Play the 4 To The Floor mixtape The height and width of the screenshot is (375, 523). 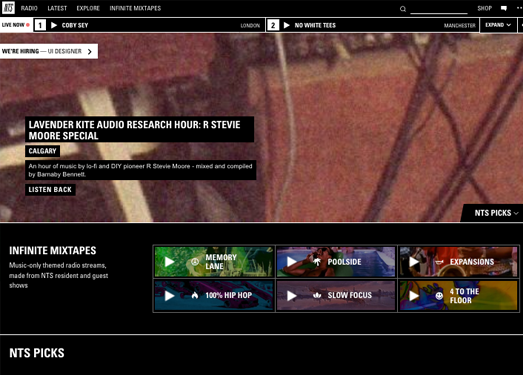point(414,296)
